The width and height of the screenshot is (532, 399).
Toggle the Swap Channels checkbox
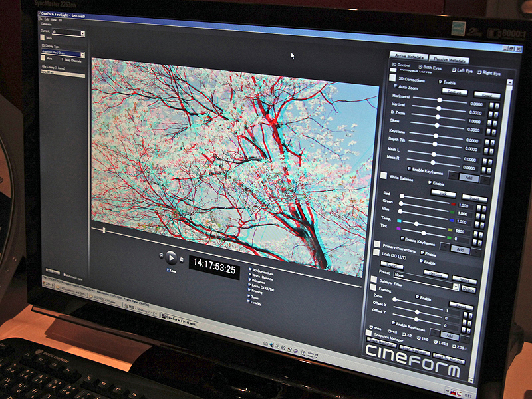click(x=62, y=60)
